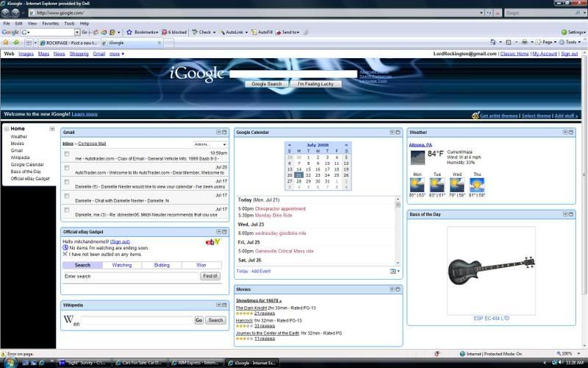The width and height of the screenshot is (588, 368).
Task: Tick the checkbox for AutoTrader.com Welcome email
Action: [67, 168]
